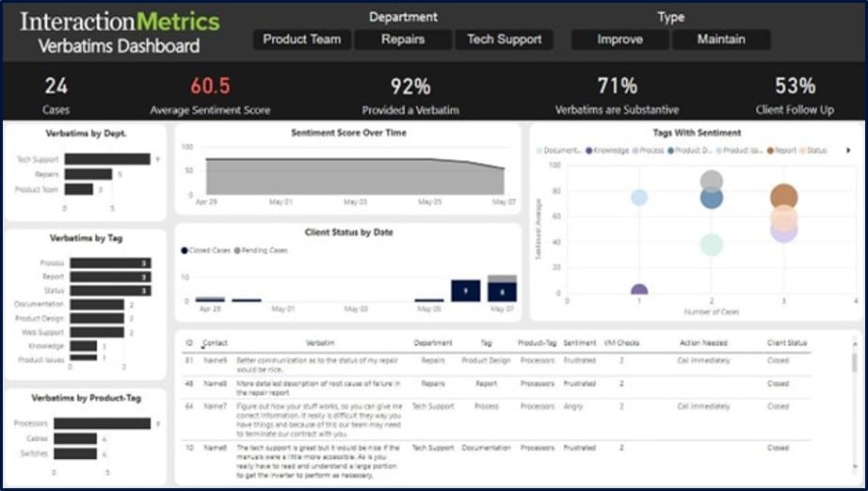The width and height of the screenshot is (868, 491).
Task: Select the Report bar in Verbatims by Tag
Action: pos(110,277)
